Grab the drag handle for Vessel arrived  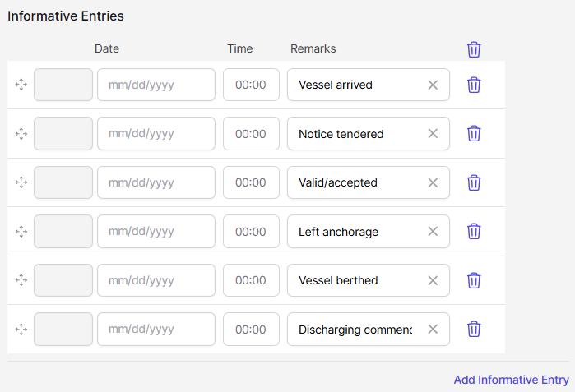(x=21, y=85)
